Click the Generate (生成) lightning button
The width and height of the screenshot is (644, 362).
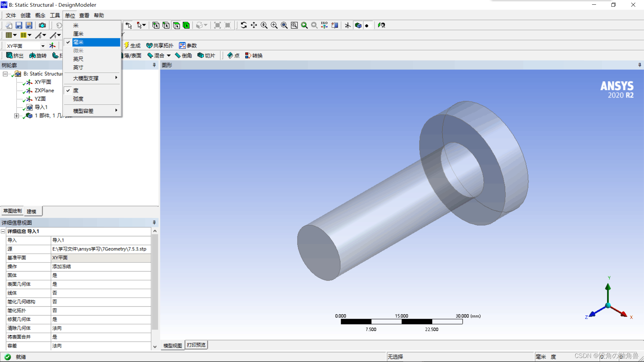click(132, 46)
